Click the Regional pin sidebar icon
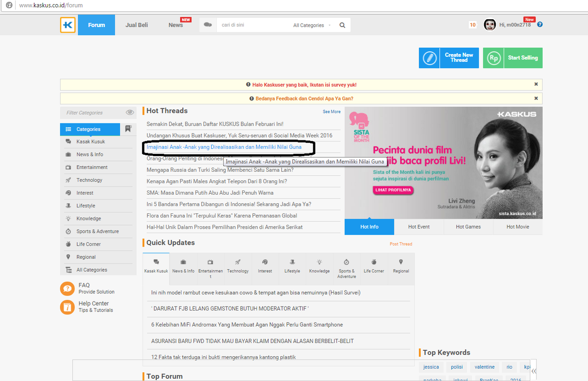588x381 pixels. [68, 257]
